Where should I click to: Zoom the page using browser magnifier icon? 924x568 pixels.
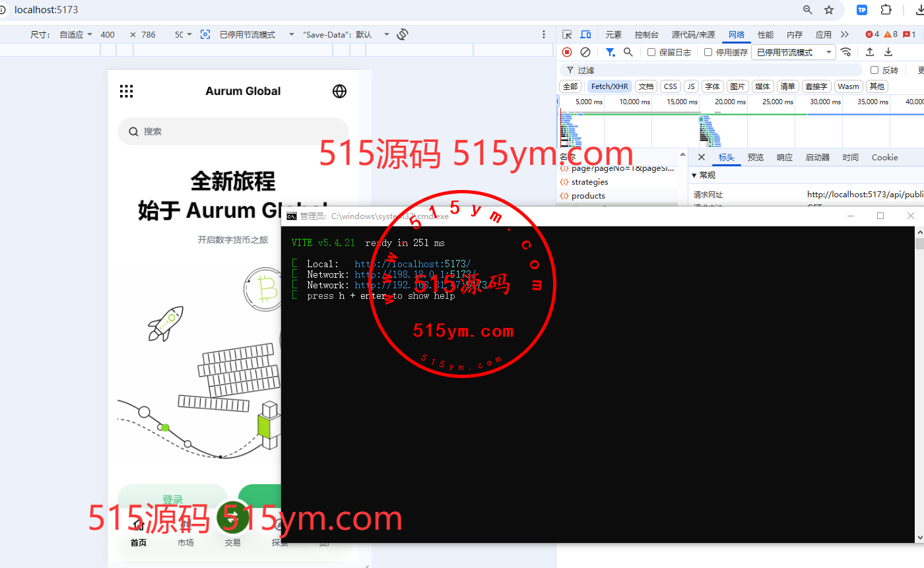[x=808, y=10]
